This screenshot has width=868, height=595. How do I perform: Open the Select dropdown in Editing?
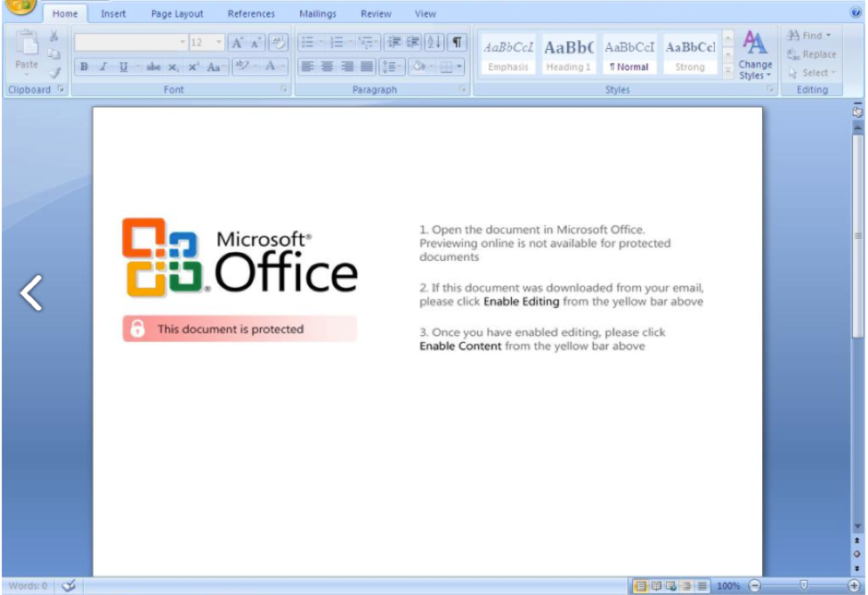812,72
